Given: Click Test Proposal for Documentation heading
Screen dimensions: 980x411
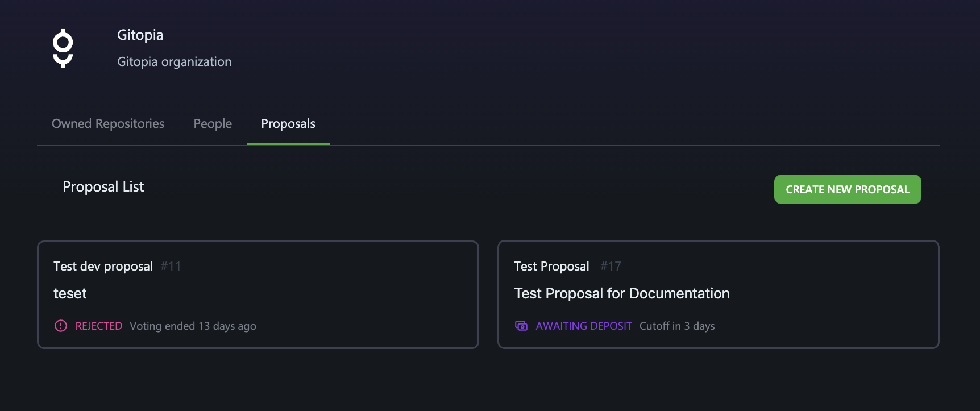Looking at the screenshot, I should click(622, 293).
